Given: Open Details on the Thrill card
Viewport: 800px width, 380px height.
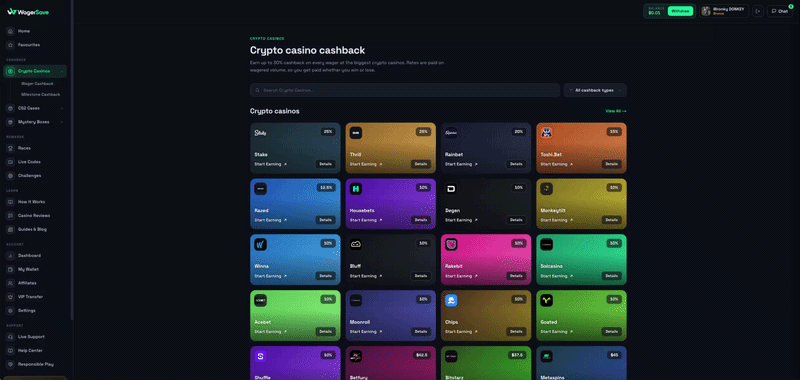Looking at the screenshot, I should coord(421,164).
